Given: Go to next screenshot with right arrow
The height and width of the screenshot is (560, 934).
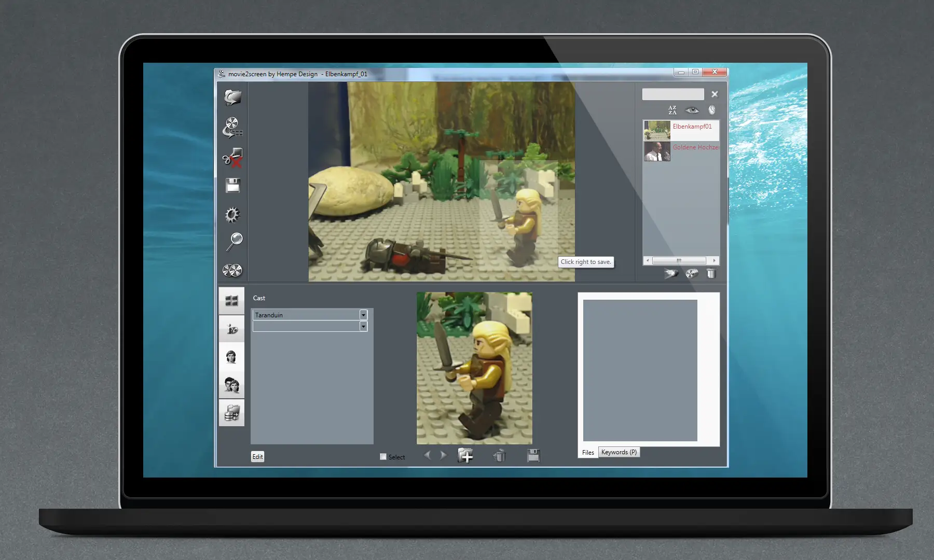Looking at the screenshot, I should tap(443, 455).
